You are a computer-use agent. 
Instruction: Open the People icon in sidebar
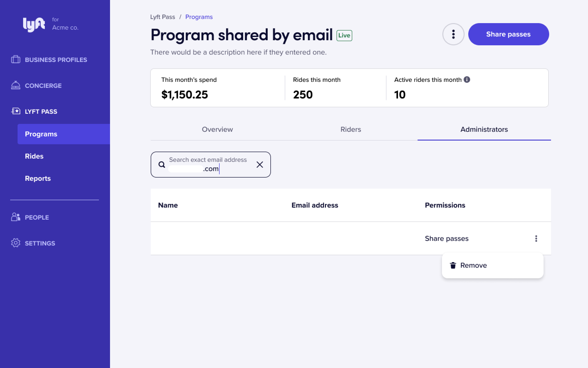15,217
